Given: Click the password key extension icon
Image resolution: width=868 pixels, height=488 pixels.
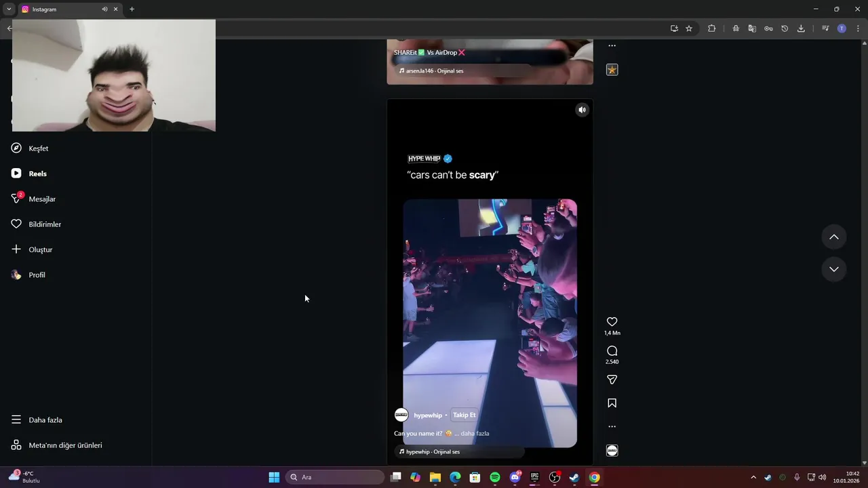Looking at the screenshot, I should click(x=768, y=28).
